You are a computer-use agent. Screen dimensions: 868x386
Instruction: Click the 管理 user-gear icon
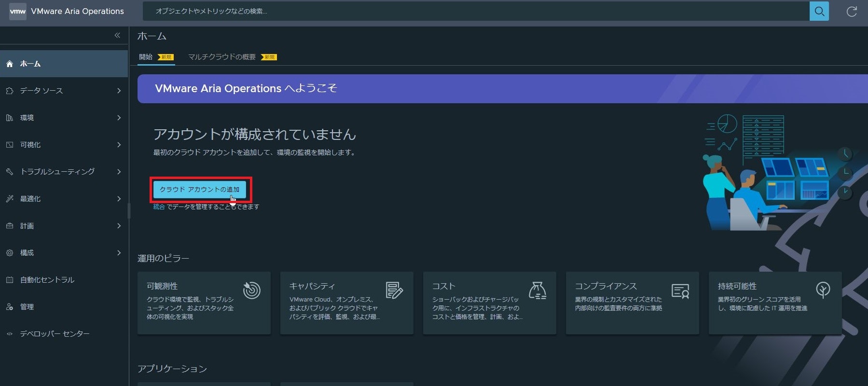(9, 307)
